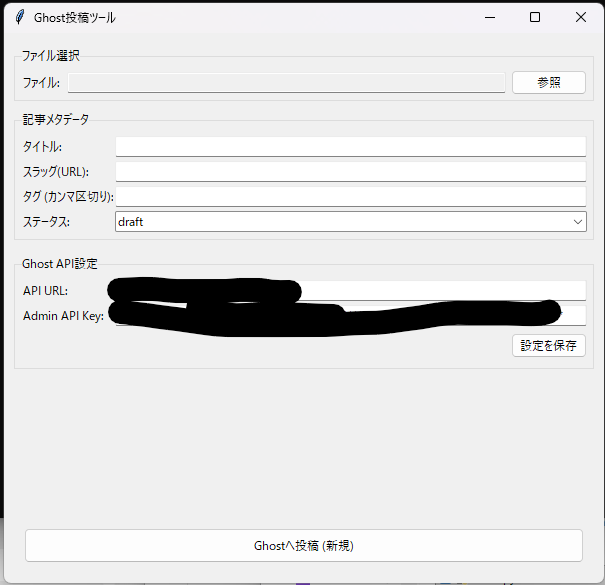Viewport: 605px width, 585px height.
Task: Close the Ghost投稿ツール window
Action: [x=581, y=17]
